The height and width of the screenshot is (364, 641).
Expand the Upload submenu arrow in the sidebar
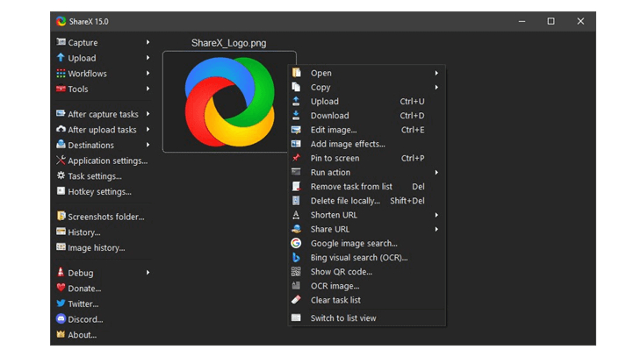[148, 58]
